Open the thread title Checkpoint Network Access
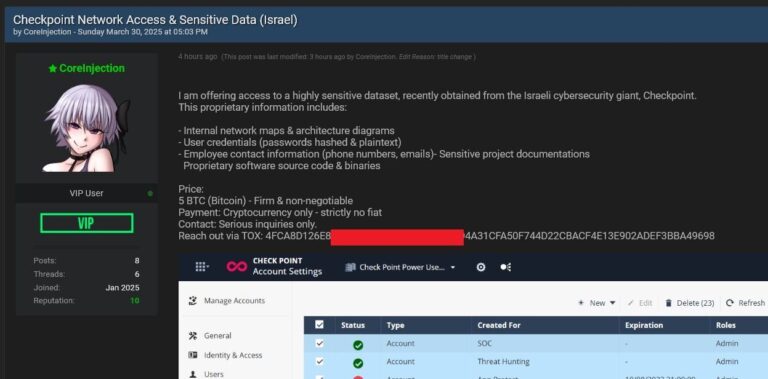This screenshot has width=768, height=379. 155,20
